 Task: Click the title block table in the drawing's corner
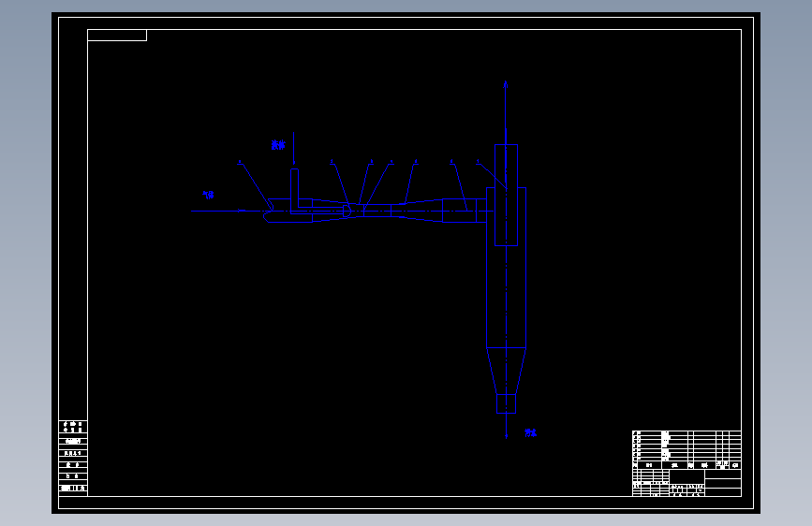(687, 463)
